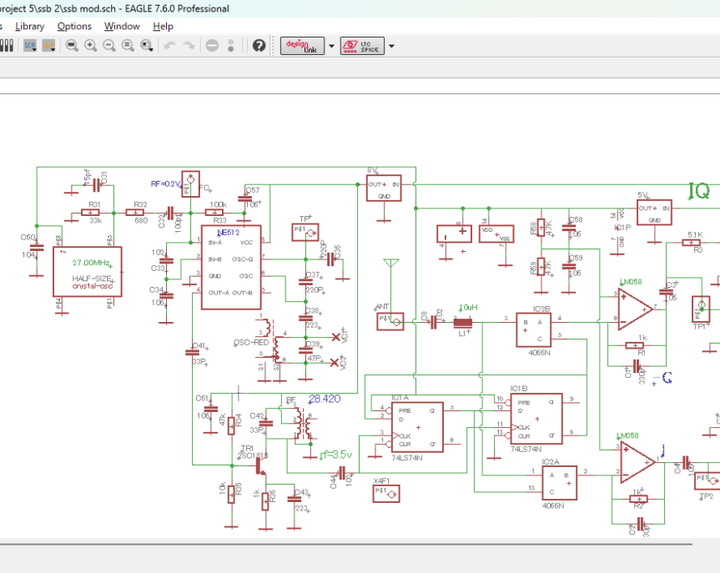This screenshot has width=720, height=573.
Task: Click the Stop command icon
Action: 212,46
